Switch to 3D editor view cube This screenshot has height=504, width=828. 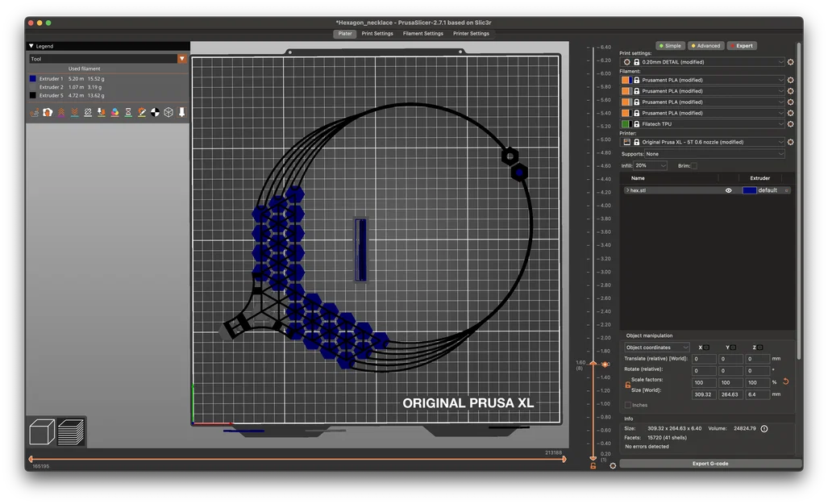coord(42,431)
